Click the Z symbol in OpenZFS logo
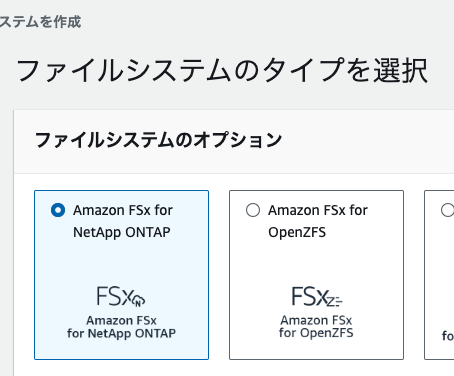The height and width of the screenshot is (376, 454). pos(335,302)
